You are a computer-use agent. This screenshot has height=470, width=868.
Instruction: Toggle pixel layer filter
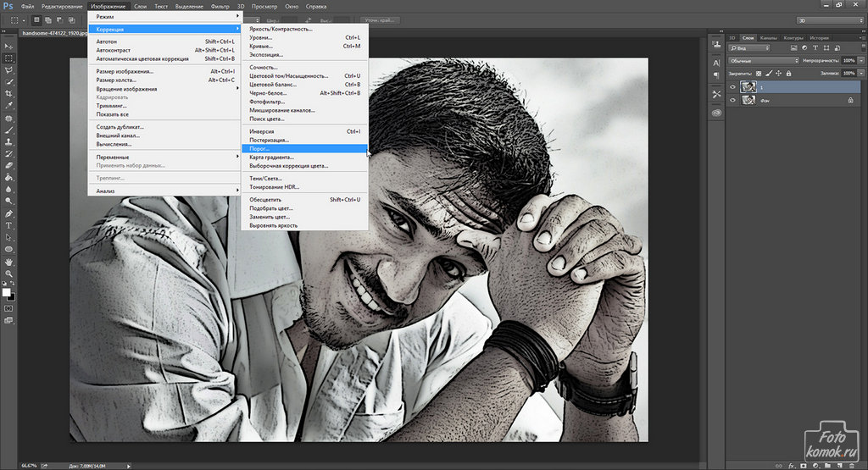pos(794,48)
